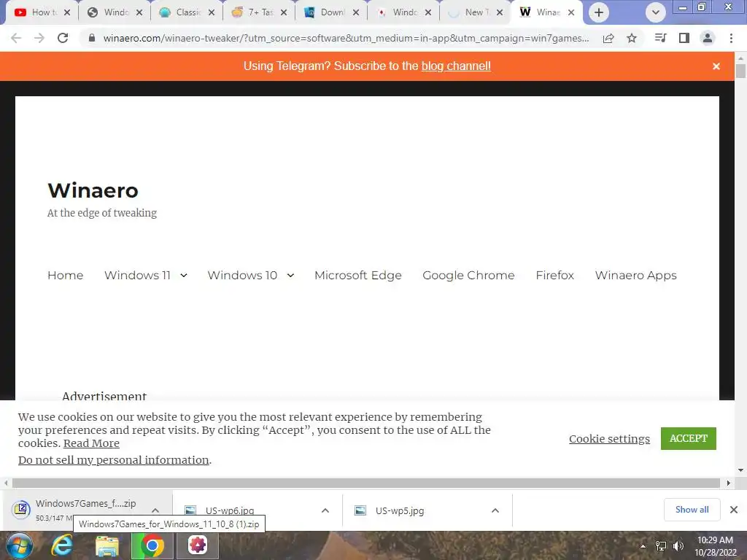
Task: Open the Chrome profile avatar
Action: click(x=708, y=38)
